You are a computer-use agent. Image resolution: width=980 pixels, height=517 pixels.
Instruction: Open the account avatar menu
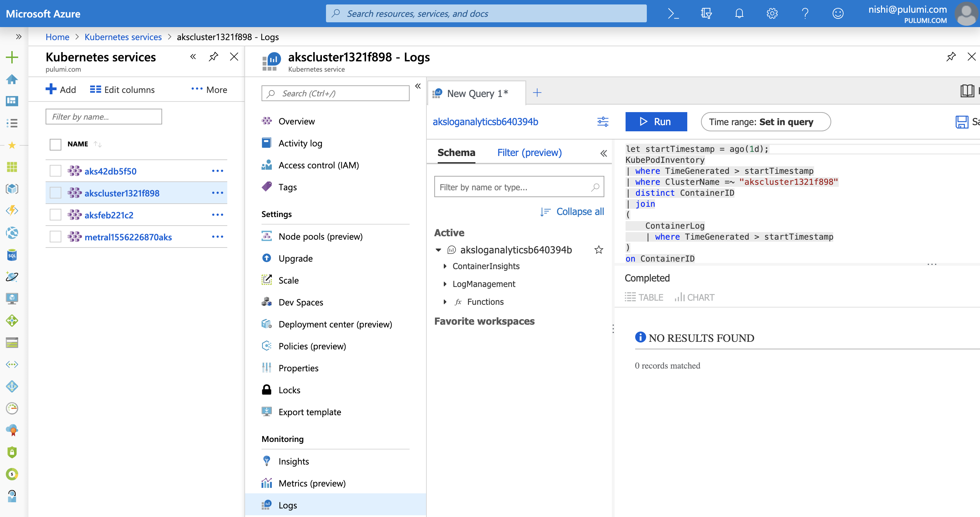tap(967, 14)
